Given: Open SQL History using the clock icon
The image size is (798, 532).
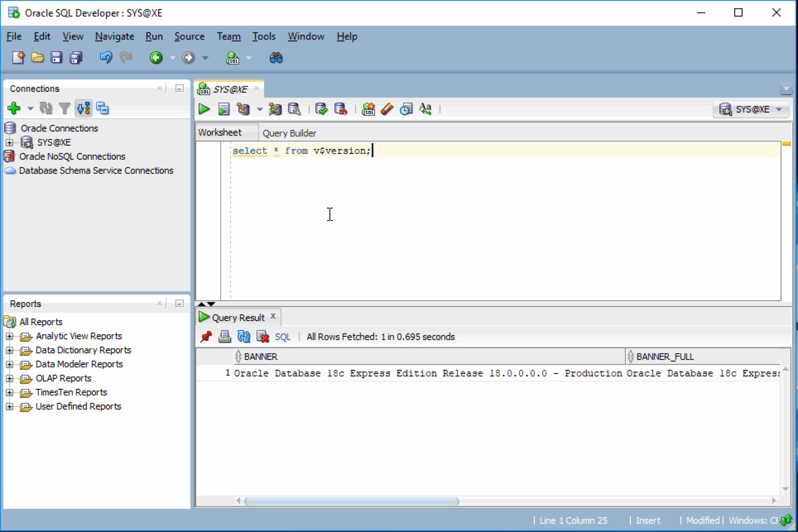Looking at the screenshot, I should point(406,109).
